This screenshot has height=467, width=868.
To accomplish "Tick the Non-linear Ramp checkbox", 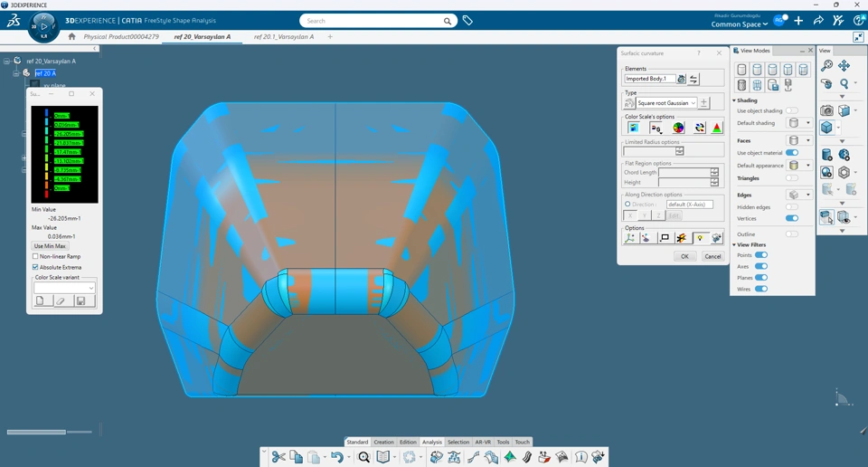I will (x=35, y=256).
